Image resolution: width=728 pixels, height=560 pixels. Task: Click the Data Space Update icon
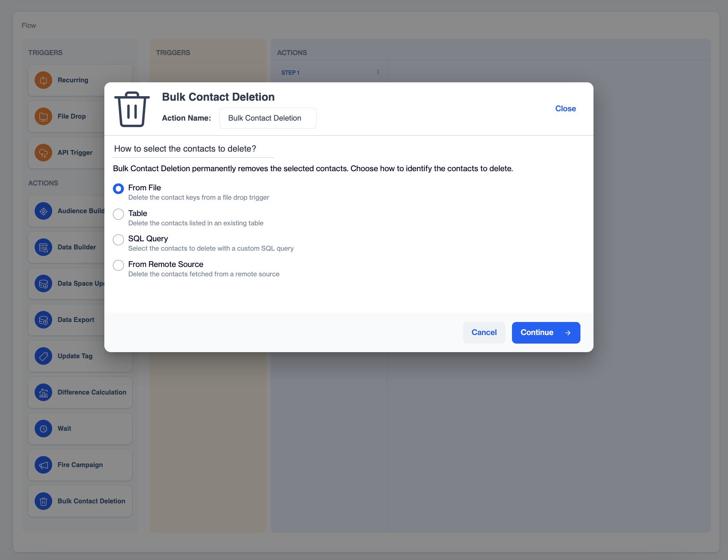(43, 284)
